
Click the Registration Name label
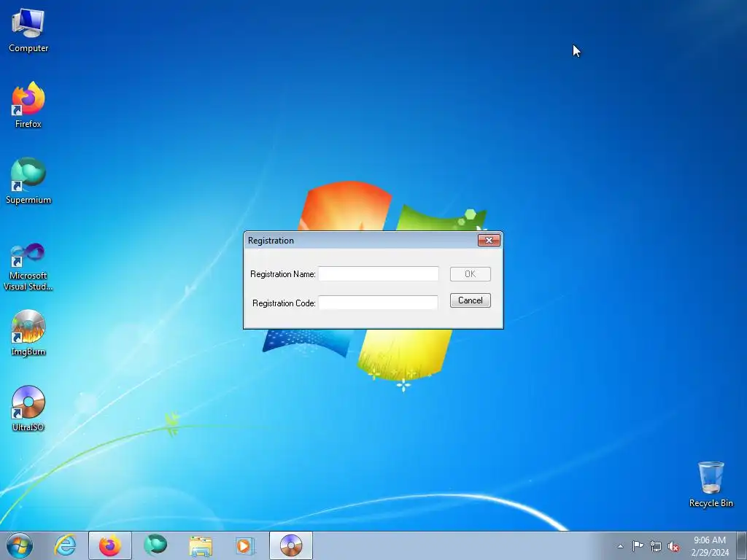[x=283, y=274]
